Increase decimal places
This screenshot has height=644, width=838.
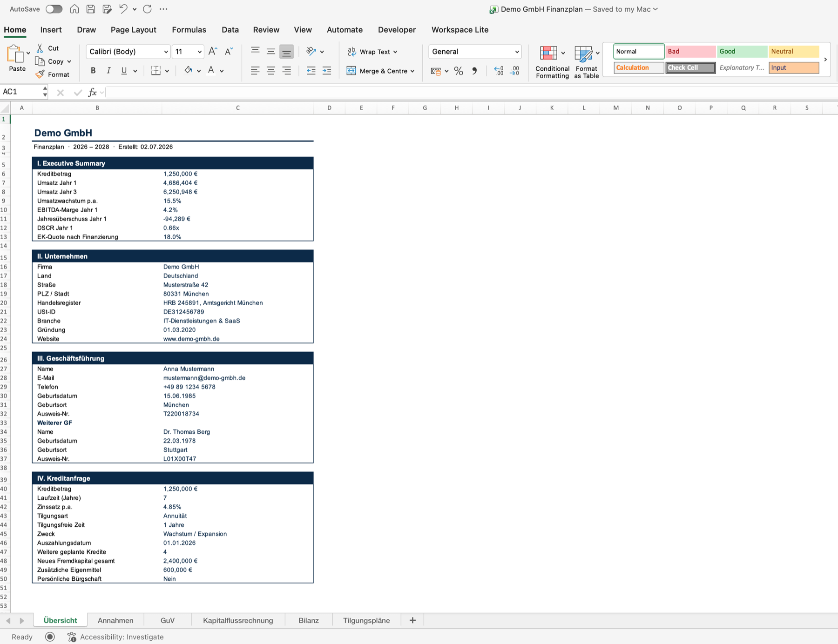[x=499, y=71]
